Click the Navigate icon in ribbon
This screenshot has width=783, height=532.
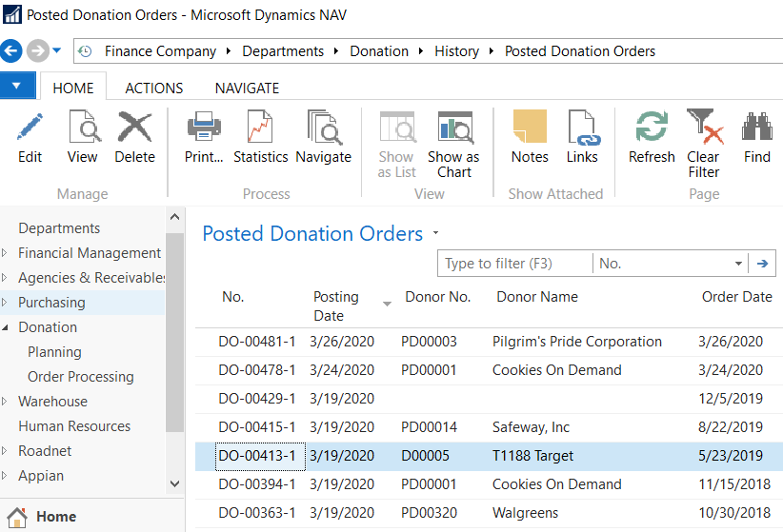(x=323, y=128)
